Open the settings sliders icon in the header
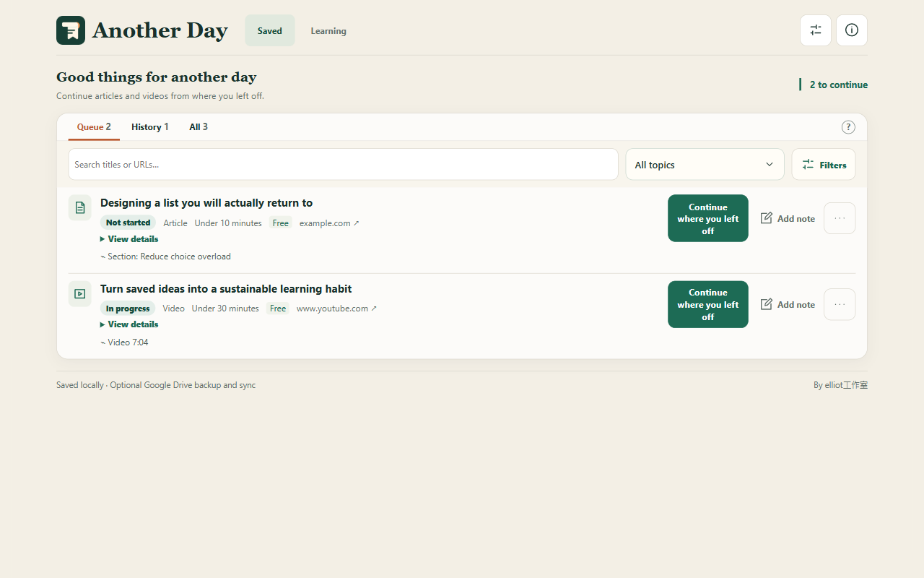The width and height of the screenshot is (924, 578). (816, 30)
